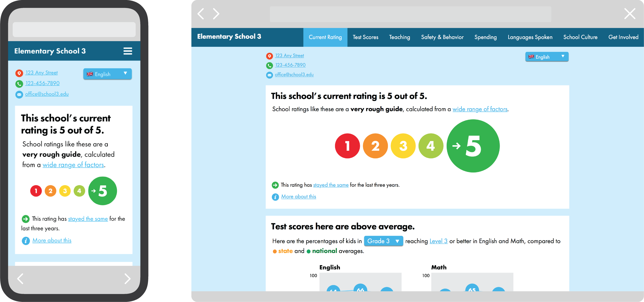Tap the mobile forward arrow at bottom
The image size is (644, 302).
pos(128,279)
